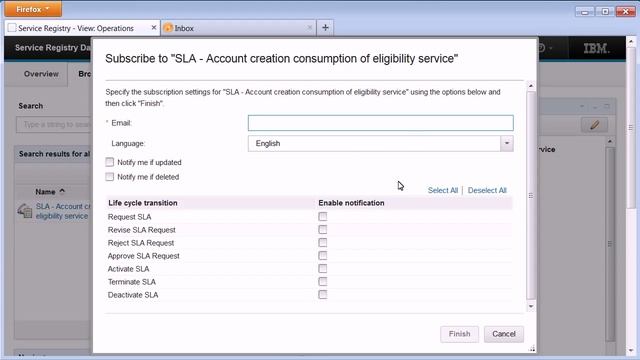This screenshot has width=640, height=360.
Task: Click the SLA document icon in results
Action: [x=25, y=211]
